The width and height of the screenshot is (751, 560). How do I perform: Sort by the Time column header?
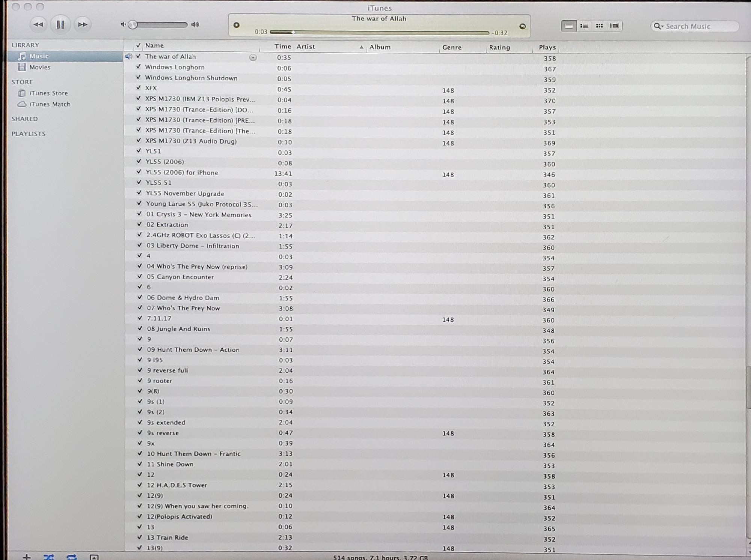(x=282, y=47)
